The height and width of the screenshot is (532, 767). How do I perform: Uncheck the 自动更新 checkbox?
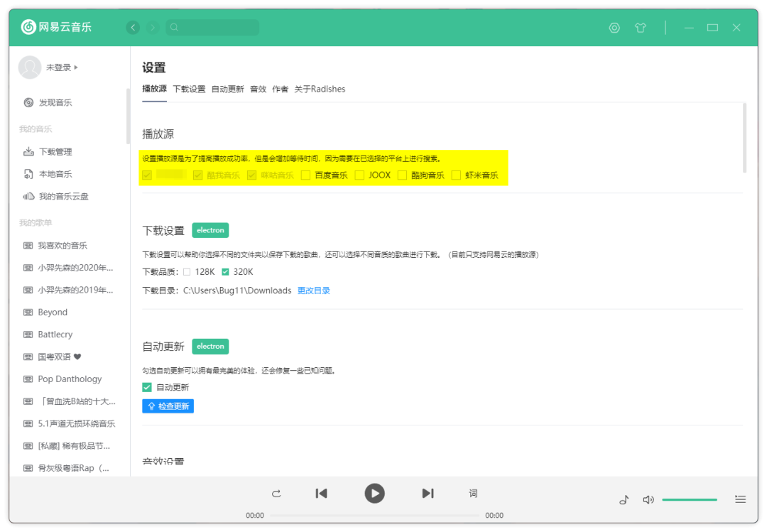(147, 387)
